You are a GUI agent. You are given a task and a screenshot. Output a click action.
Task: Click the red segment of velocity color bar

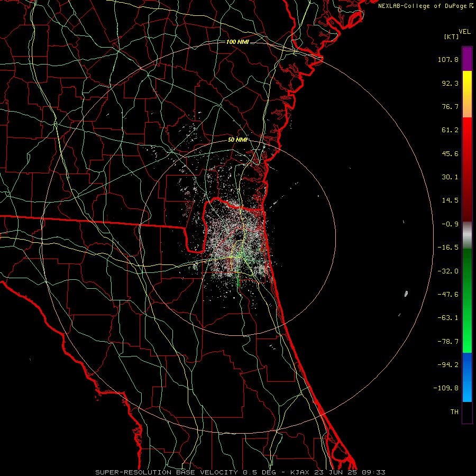click(467, 169)
